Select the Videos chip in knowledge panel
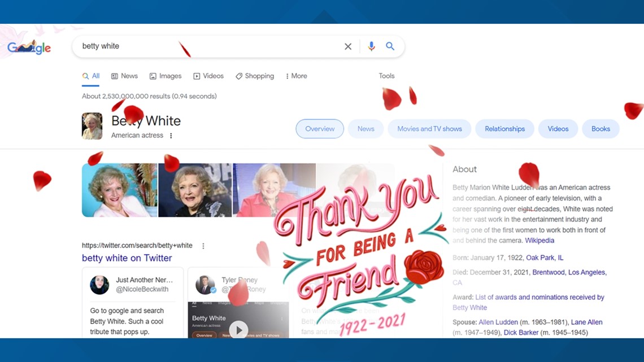The image size is (644, 362). click(x=558, y=129)
